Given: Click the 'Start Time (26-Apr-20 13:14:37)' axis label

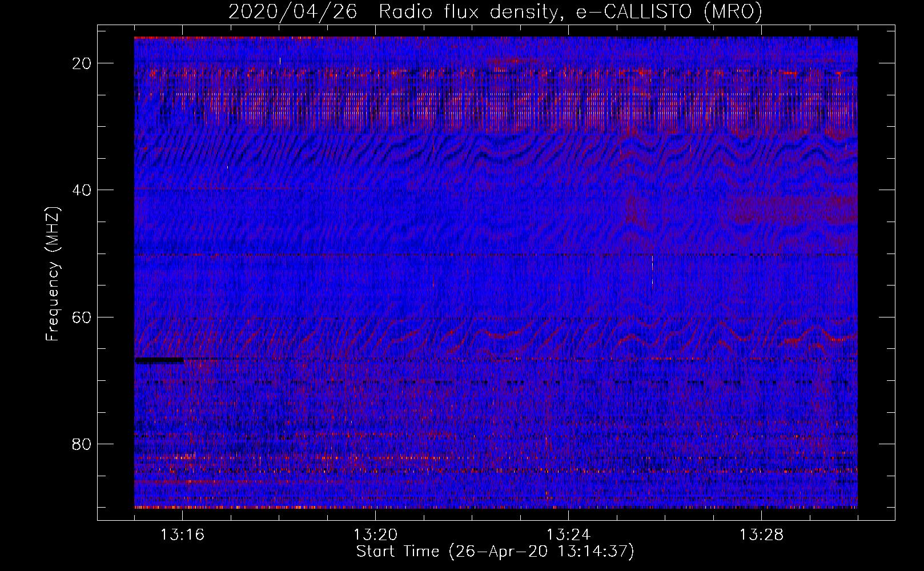Looking at the screenshot, I should point(495,552).
